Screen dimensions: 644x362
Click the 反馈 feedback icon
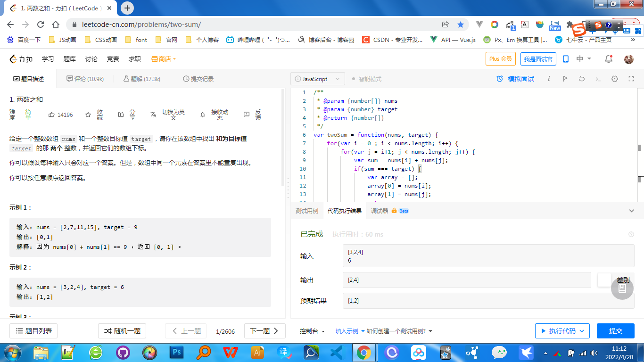252,115
